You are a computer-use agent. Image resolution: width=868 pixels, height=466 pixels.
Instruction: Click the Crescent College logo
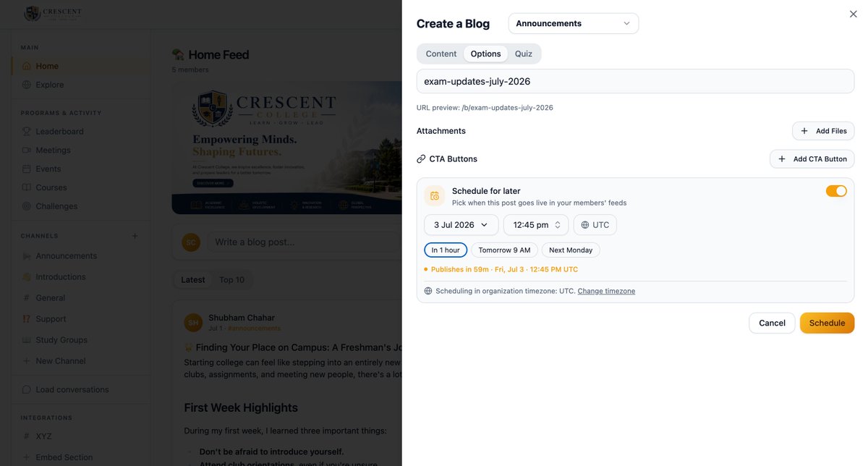pos(52,13)
